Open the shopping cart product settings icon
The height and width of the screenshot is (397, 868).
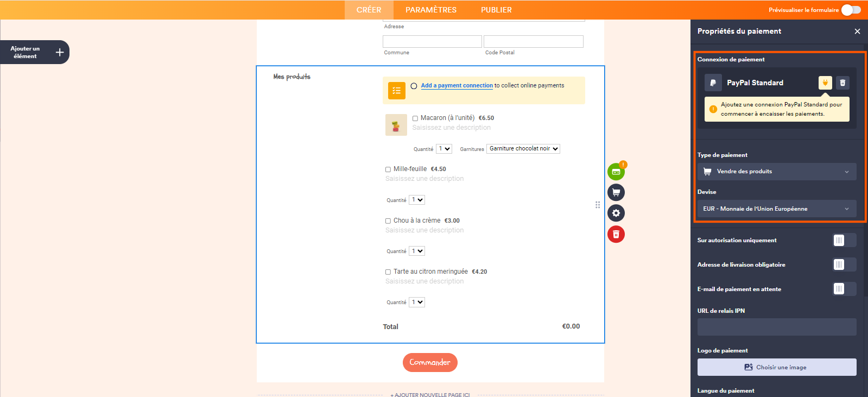pyautogui.click(x=616, y=192)
